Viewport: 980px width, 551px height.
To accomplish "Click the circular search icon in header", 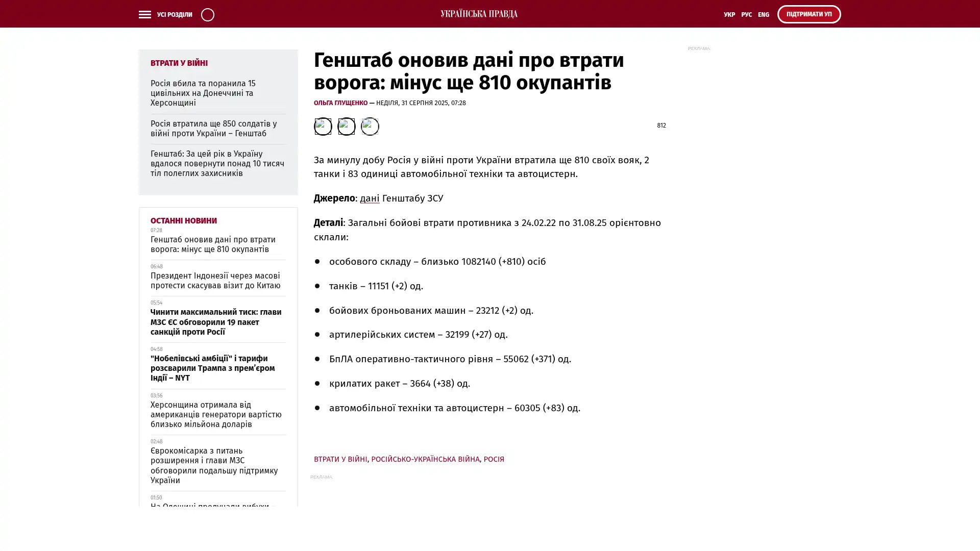I will 207,15.
